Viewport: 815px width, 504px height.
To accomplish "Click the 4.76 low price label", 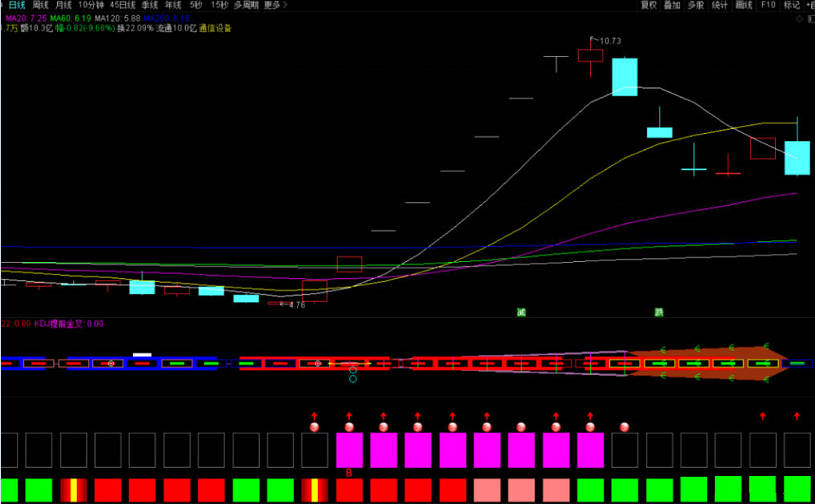I will coord(297,305).
